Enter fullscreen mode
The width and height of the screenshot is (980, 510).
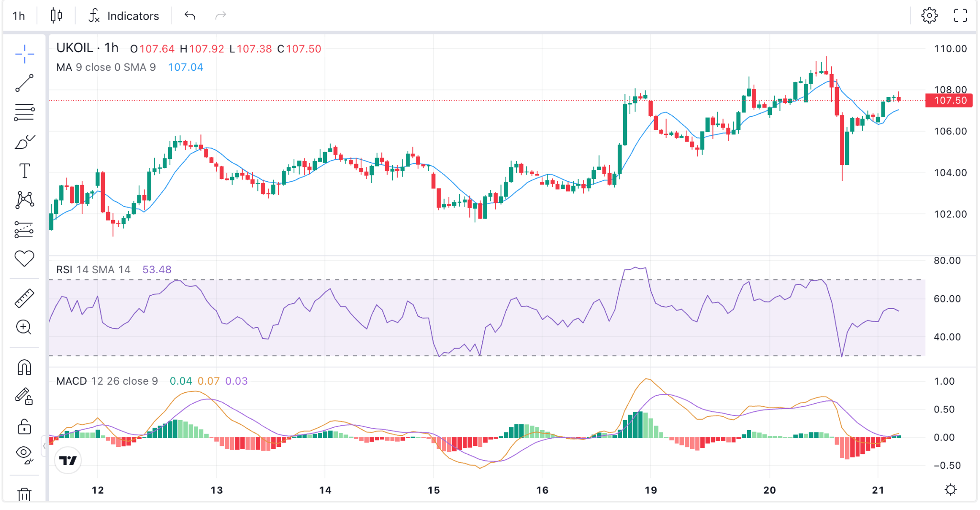[960, 16]
